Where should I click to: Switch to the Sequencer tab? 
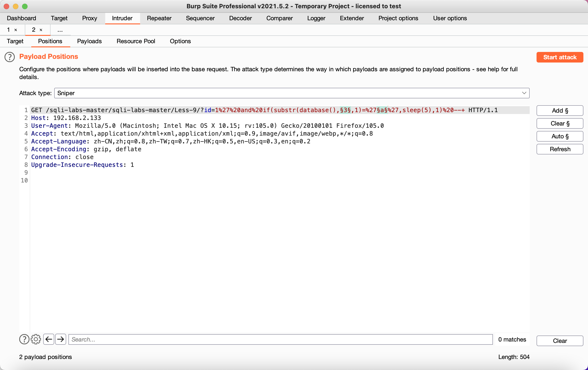(x=200, y=18)
